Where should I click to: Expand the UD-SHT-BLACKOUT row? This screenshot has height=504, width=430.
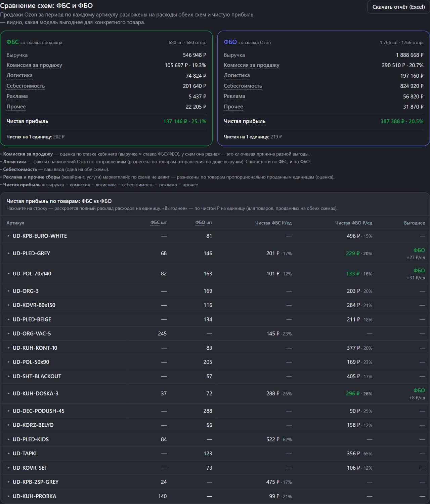click(215, 376)
